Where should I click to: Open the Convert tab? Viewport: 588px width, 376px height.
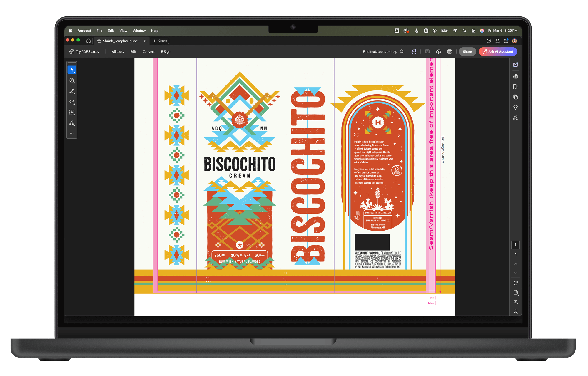pyautogui.click(x=148, y=52)
